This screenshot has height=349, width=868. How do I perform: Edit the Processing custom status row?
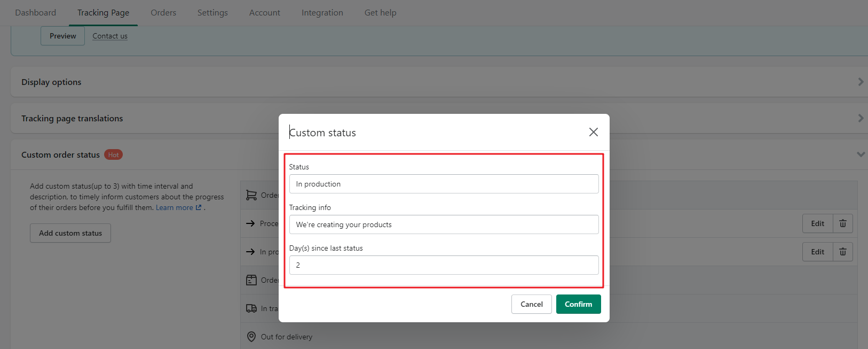point(817,223)
